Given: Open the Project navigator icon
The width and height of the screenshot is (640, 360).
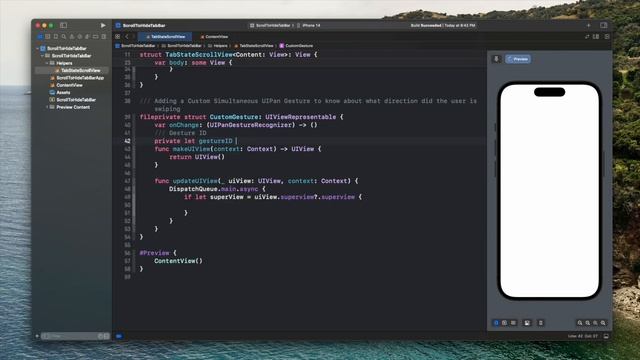Looking at the screenshot, I should coord(40,37).
